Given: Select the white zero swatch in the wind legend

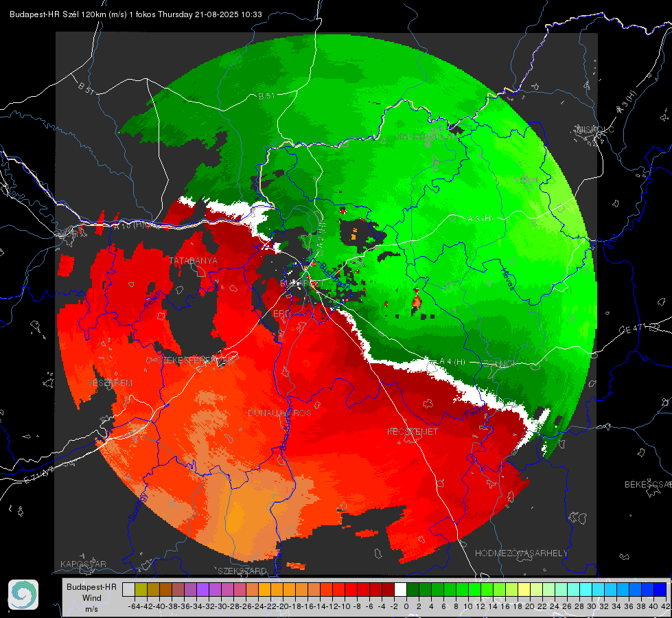Looking at the screenshot, I should tap(400, 590).
